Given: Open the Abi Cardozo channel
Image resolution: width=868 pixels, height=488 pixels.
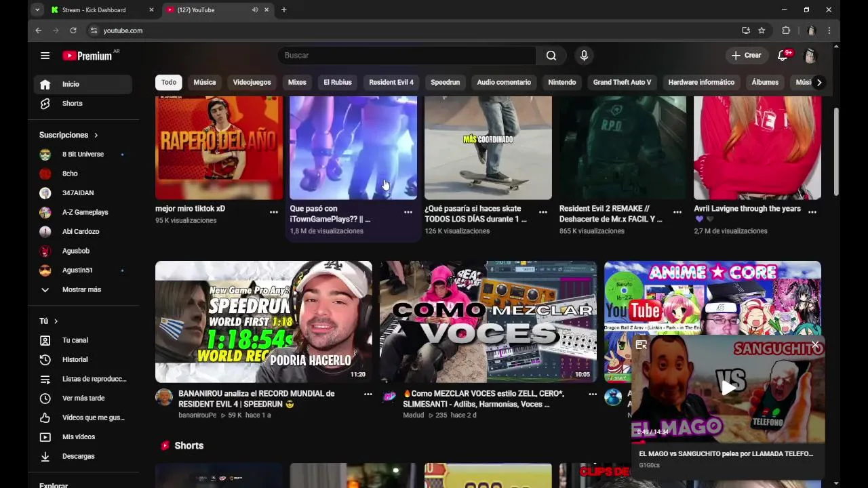Looking at the screenshot, I should [83, 232].
